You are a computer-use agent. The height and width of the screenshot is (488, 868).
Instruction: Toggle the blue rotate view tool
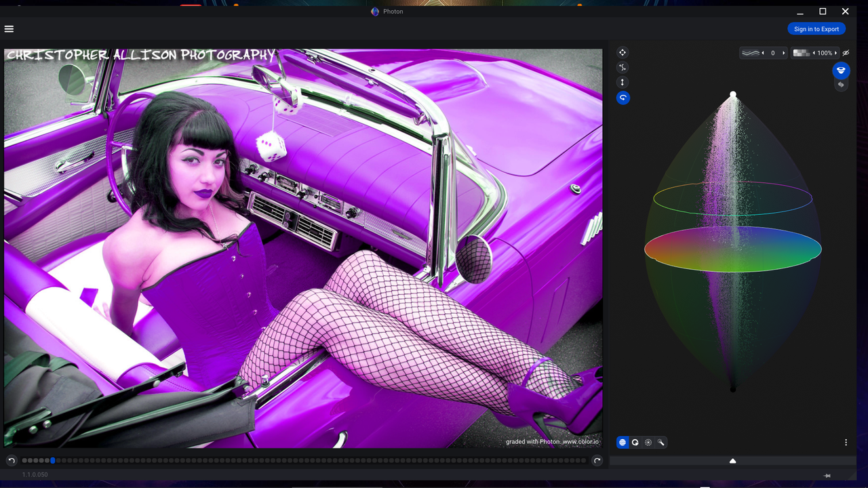coord(623,98)
